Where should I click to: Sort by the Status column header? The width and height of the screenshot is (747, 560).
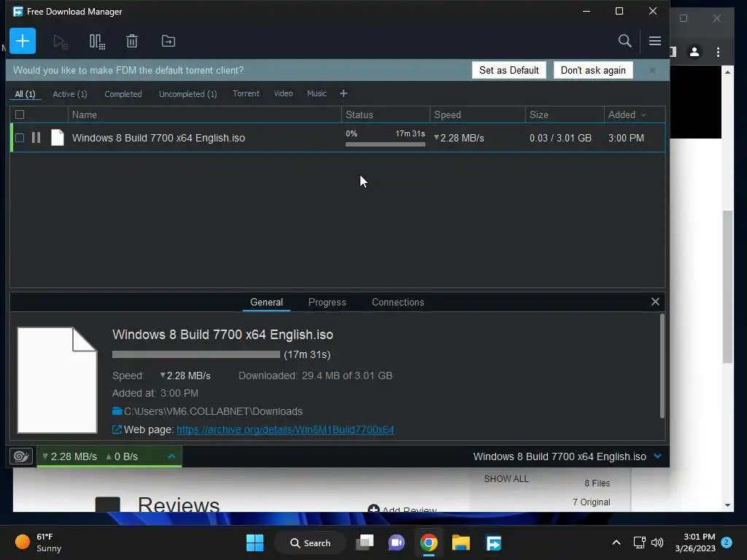[385, 114]
